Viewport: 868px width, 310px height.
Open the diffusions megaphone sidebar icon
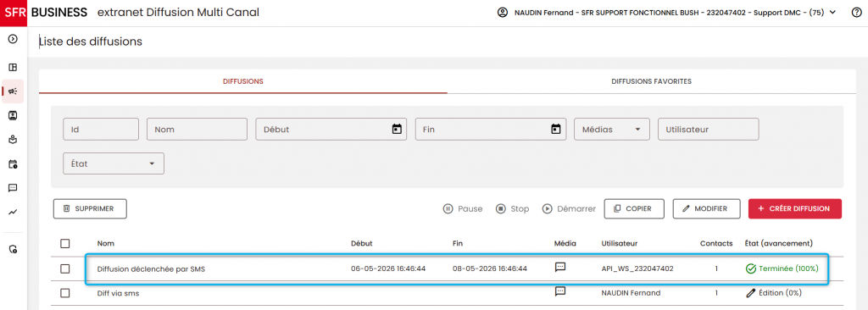(x=13, y=91)
